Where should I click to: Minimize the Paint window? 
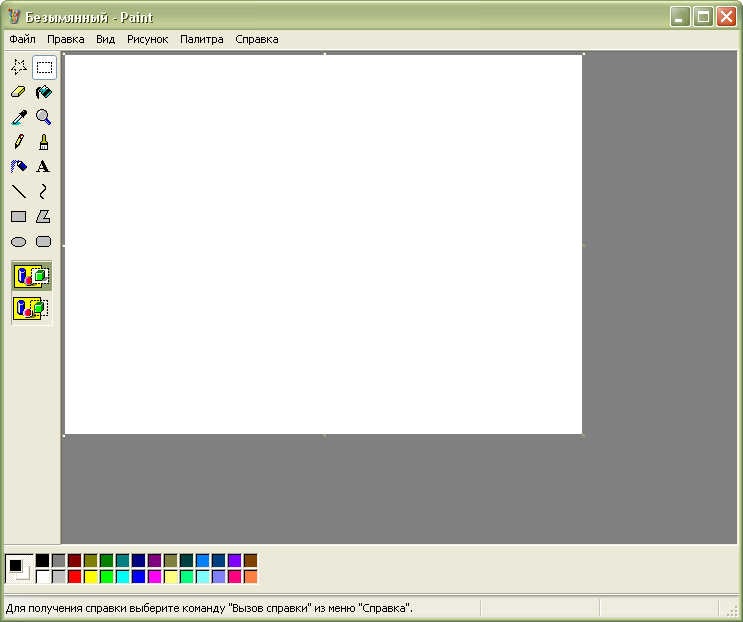[680, 17]
